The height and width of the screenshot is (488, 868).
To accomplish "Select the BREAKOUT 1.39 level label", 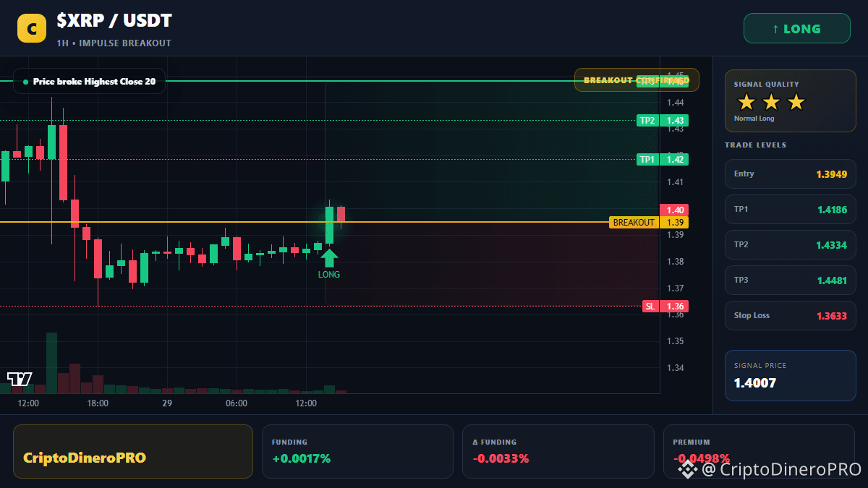I will coord(649,223).
